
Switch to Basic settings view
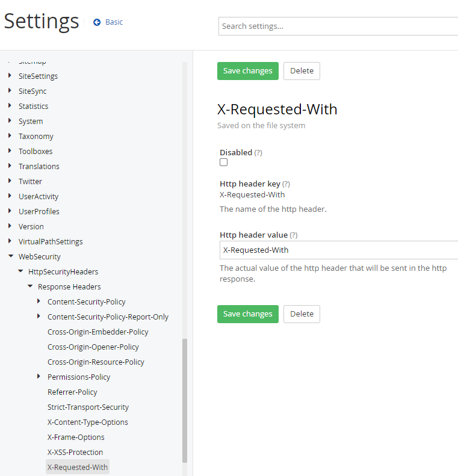[x=114, y=22]
